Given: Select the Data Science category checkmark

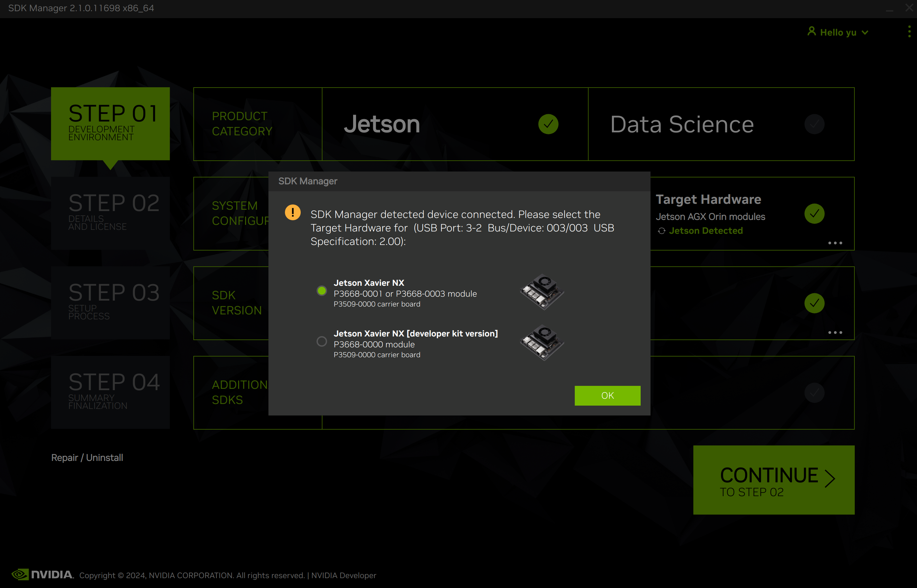Looking at the screenshot, I should [814, 124].
